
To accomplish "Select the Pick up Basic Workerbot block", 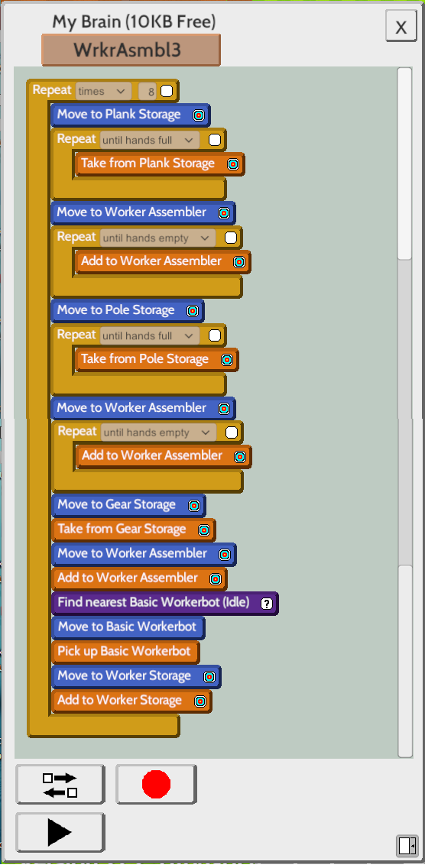I will click(125, 652).
